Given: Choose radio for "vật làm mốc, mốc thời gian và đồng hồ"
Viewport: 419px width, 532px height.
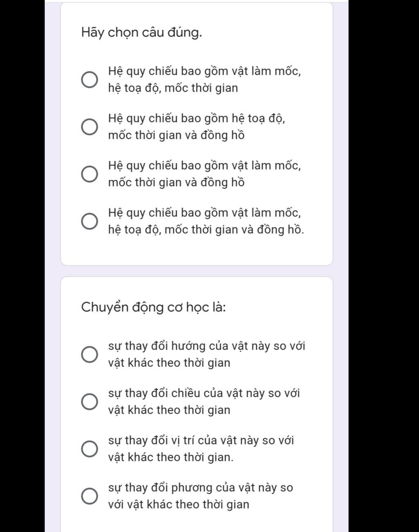Looking at the screenshot, I should click(x=90, y=174).
